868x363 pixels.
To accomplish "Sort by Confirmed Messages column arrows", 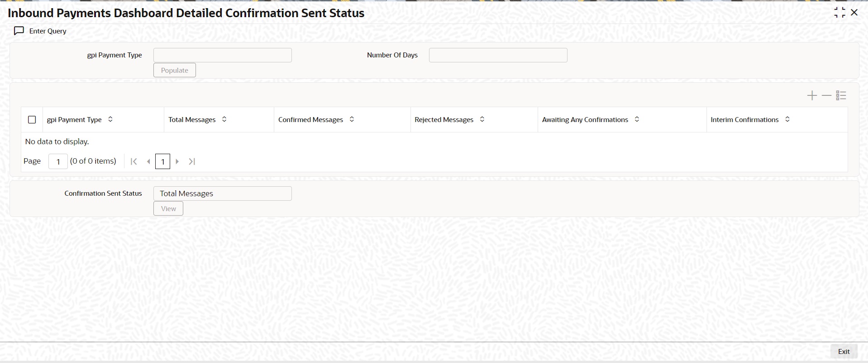I will click(x=352, y=119).
